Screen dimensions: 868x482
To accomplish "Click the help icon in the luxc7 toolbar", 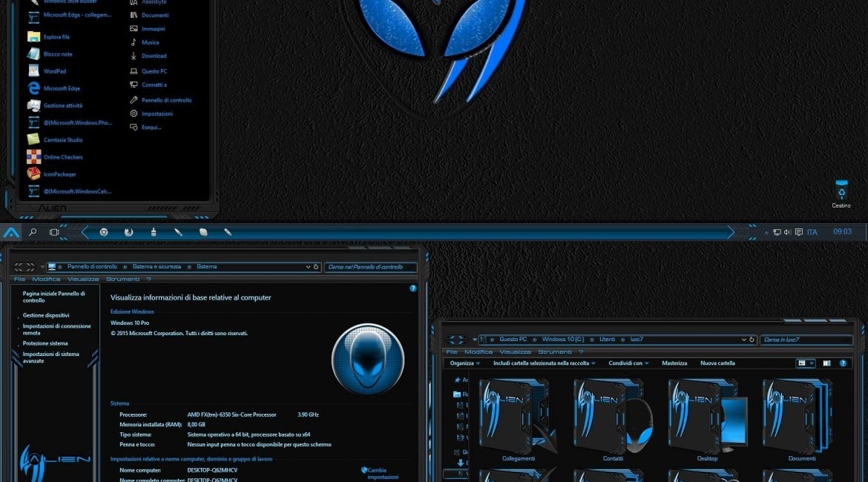I will [x=843, y=363].
